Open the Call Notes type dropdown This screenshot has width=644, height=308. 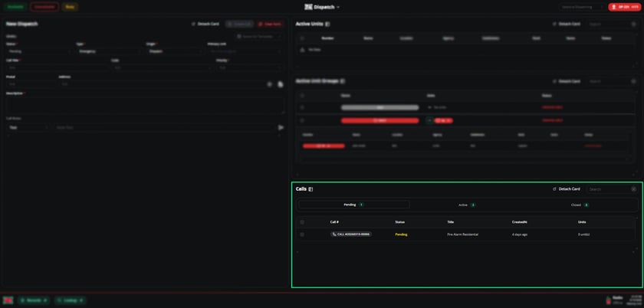click(28, 128)
